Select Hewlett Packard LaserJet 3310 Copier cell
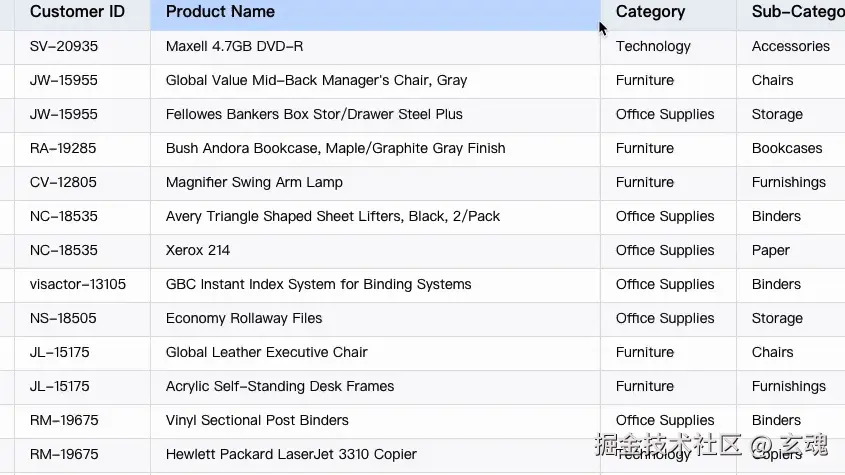The width and height of the screenshot is (845, 475). (x=375, y=455)
